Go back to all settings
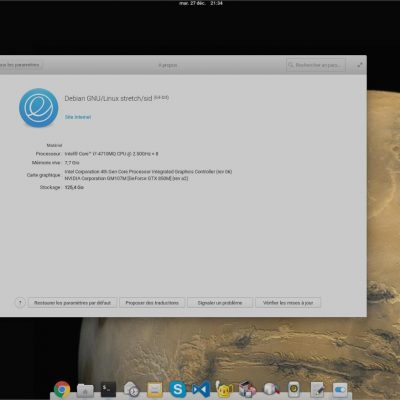Viewport: 400px width, 400px height. pos(20,65)
